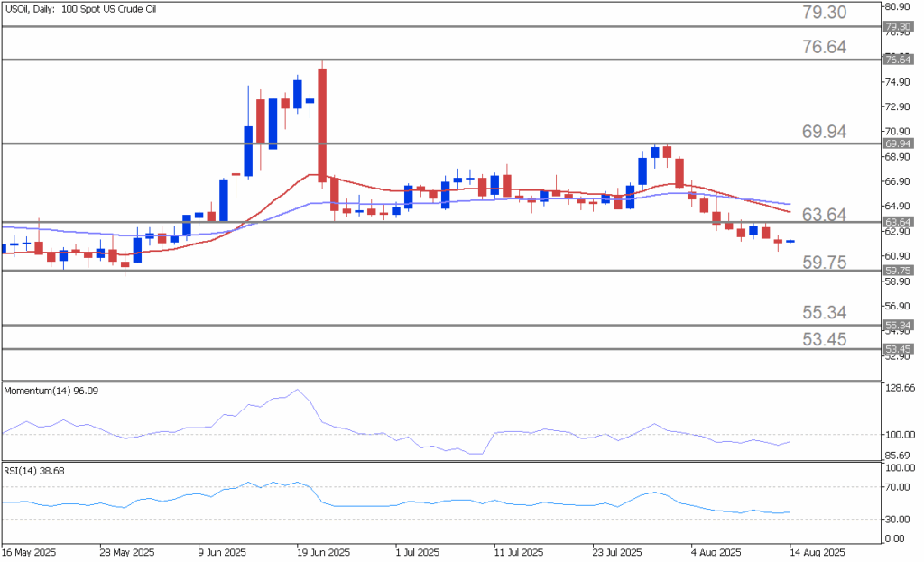Click 100.00 on the Momentum scale

(x=900, y=435)
